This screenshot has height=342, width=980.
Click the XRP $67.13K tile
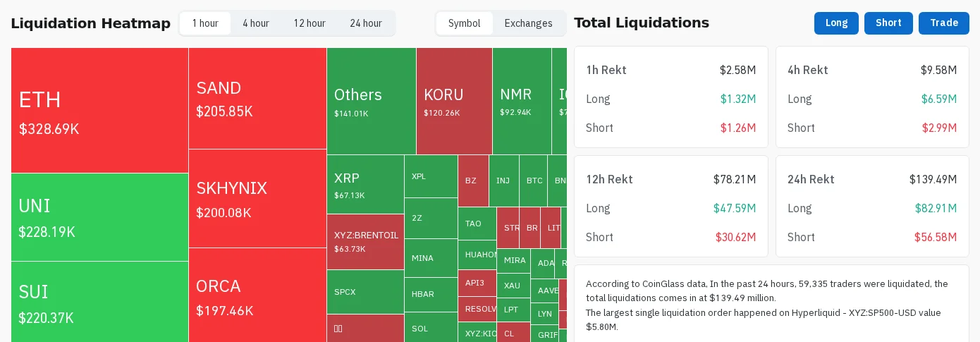(365, 184)
